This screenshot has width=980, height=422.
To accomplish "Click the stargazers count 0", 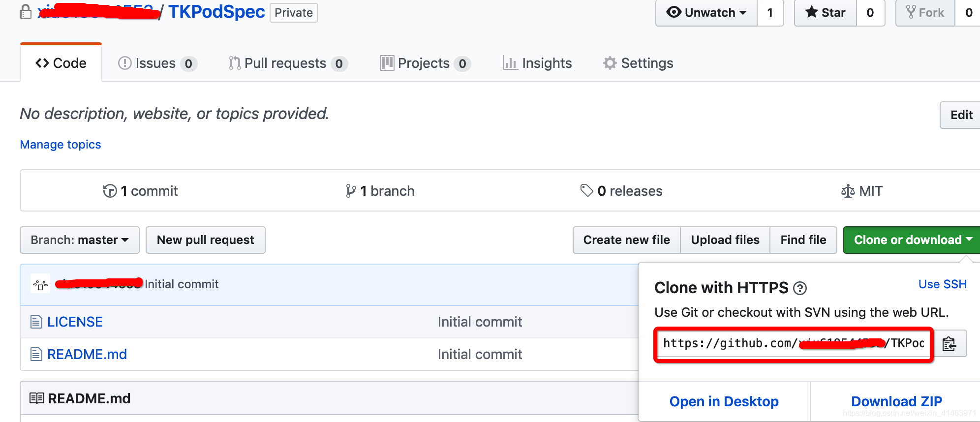I will point(870,12).
